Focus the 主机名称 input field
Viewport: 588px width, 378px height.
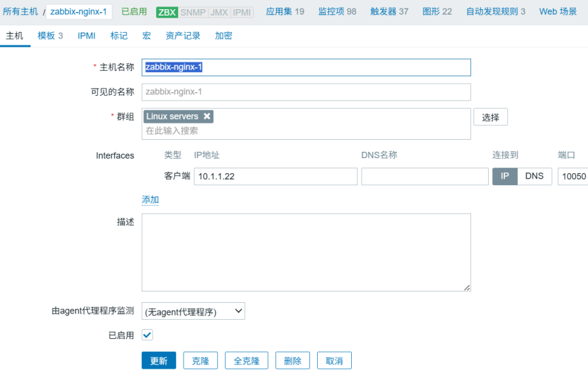[x=306, y=67]
